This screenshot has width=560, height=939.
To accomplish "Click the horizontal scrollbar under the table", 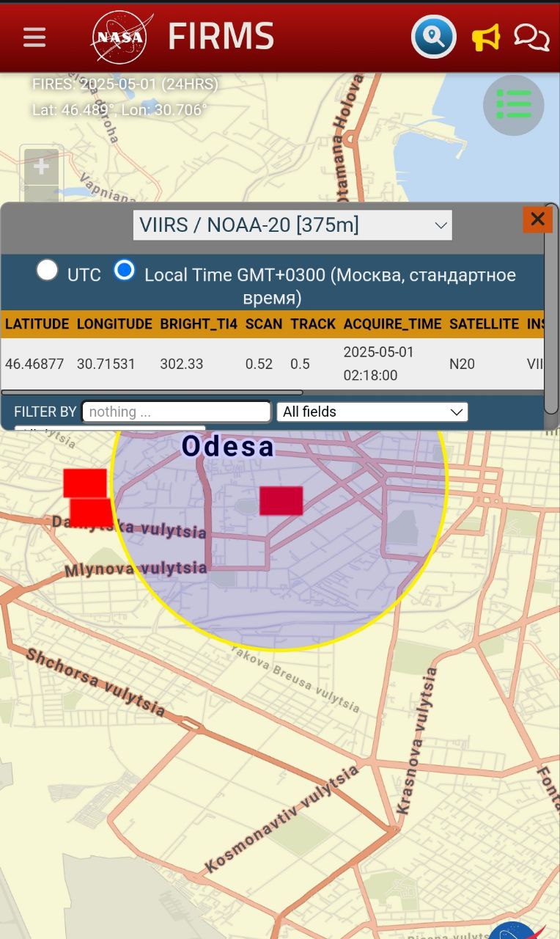I will [152, 392].
